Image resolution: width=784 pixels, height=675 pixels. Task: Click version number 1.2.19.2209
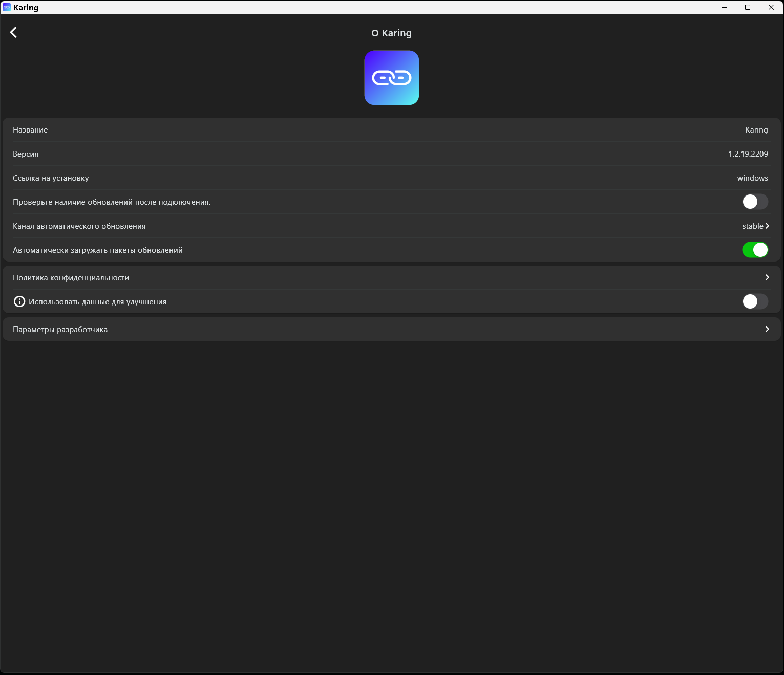[748, 154]
